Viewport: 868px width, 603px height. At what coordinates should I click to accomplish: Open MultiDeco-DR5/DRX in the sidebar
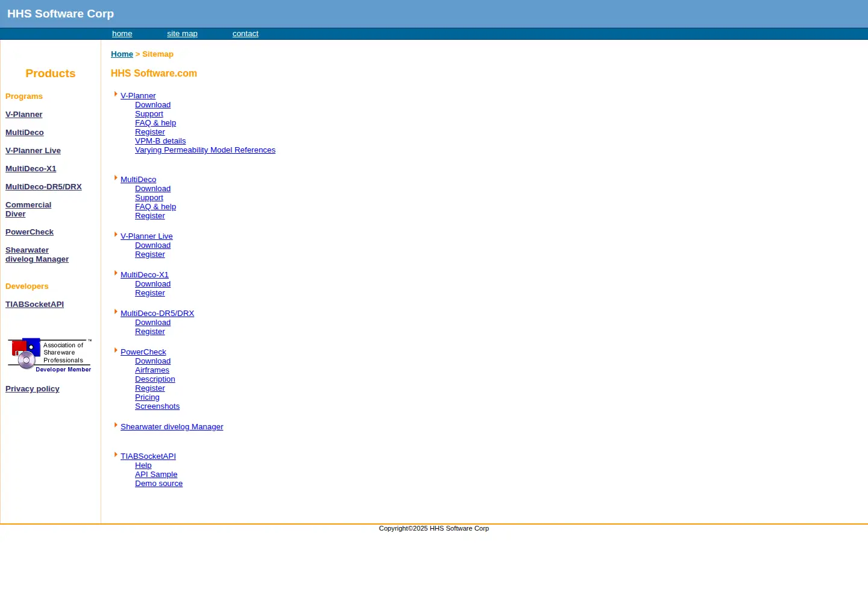coord(43,187)
